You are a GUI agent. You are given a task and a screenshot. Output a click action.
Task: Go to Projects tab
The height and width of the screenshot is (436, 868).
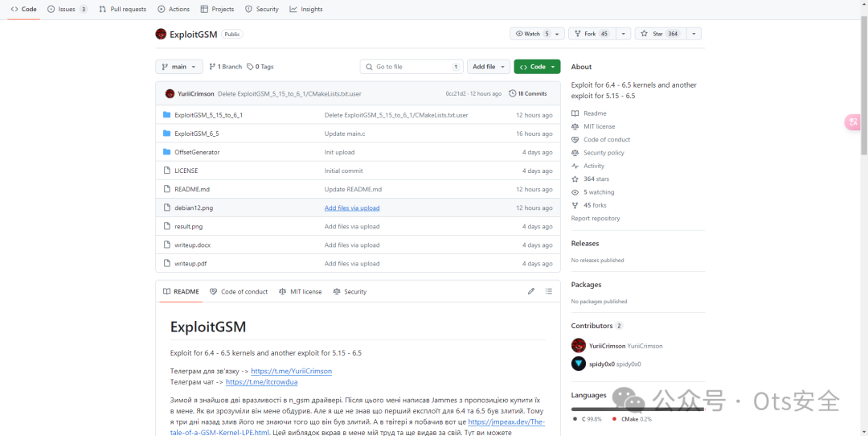217,9
